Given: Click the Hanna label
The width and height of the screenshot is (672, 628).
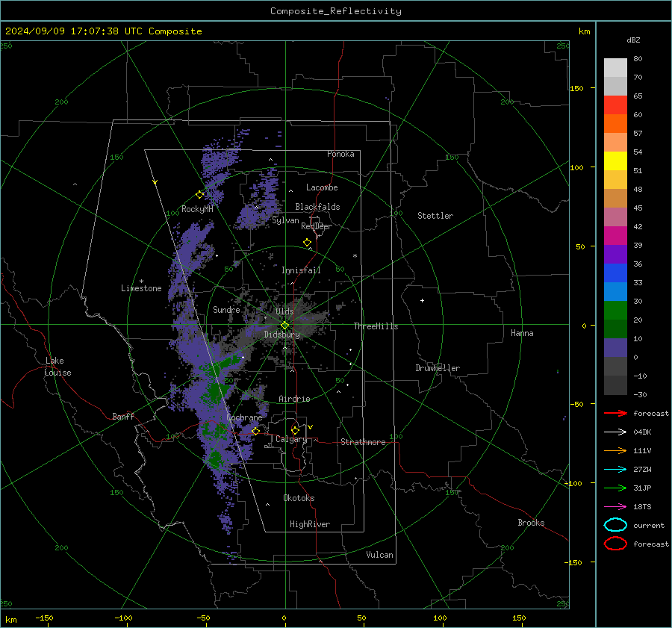Looking at the screenshot, I should [x=522, y=333].
